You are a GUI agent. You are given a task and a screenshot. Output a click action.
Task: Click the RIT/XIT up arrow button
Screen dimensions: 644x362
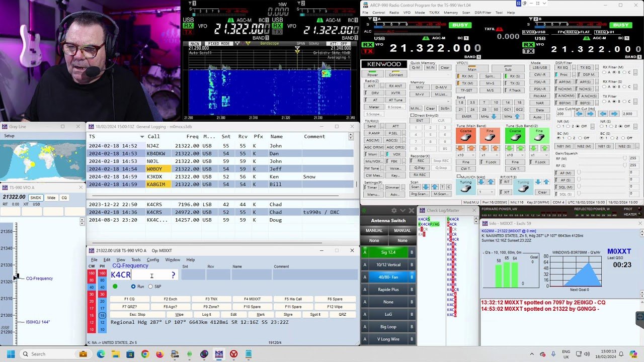[x=546, y=182]
